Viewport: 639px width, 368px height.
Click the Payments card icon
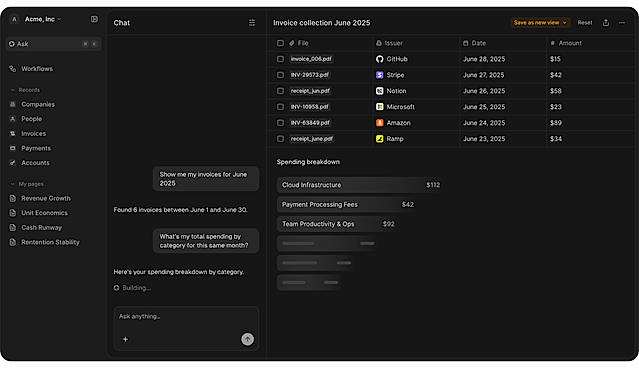click(13, 148)
